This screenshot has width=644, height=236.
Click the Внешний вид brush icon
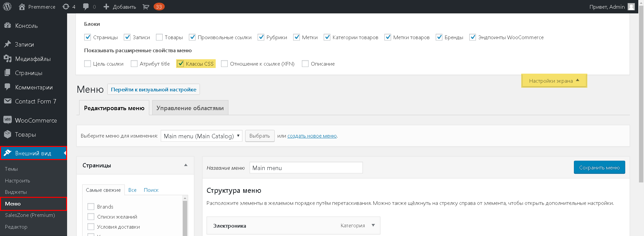point(7,153)
